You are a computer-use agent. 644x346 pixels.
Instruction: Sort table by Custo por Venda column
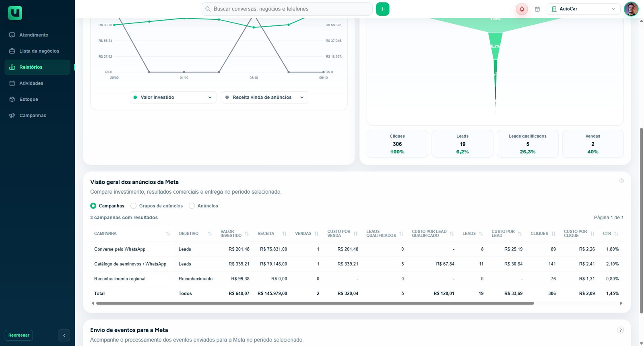pos(355,234)
